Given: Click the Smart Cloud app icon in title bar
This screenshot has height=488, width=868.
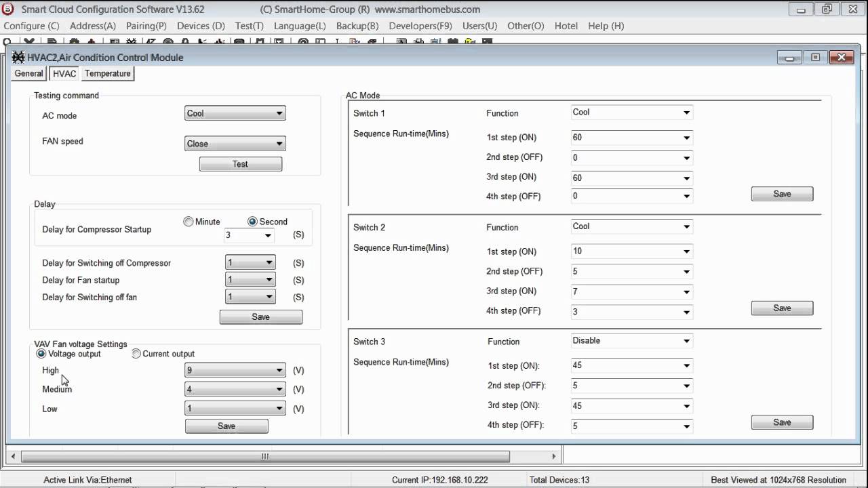Looking at the screenshot, I should coord(7,9).
